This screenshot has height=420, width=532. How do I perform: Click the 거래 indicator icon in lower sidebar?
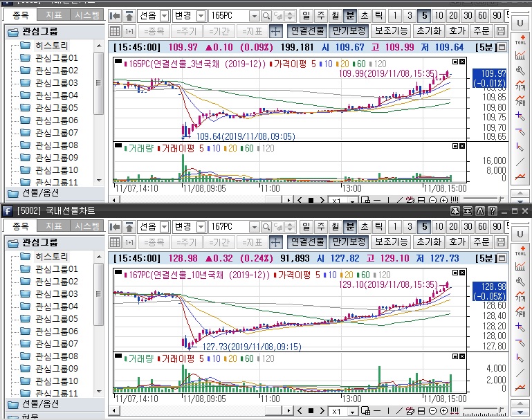(x=520, y=311)
